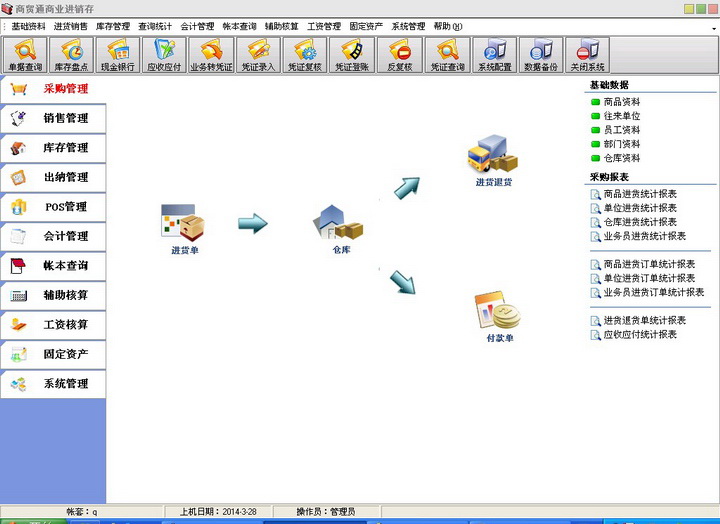Click the 凭证复核 toolbar icon
720x524 pixels.
tap(305, 55)
